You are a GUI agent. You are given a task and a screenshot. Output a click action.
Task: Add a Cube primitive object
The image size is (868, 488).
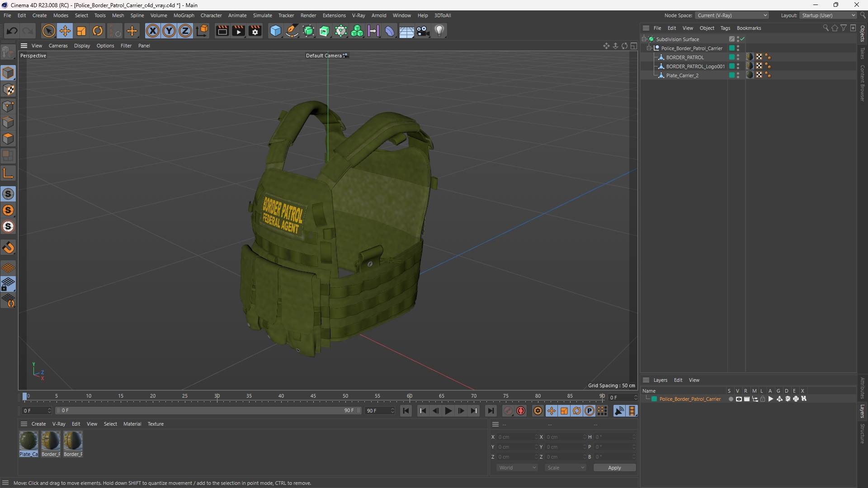(275, 31)
